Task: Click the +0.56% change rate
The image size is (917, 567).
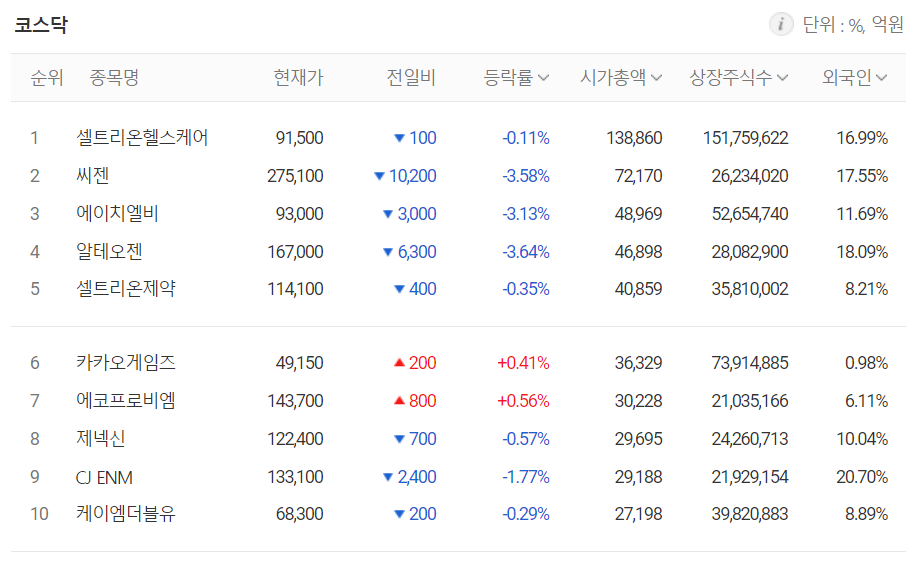Action: 523,401
